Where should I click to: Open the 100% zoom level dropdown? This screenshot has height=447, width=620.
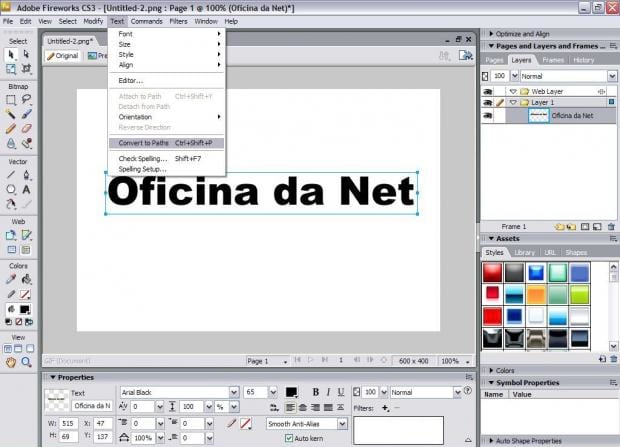point(468,362)
